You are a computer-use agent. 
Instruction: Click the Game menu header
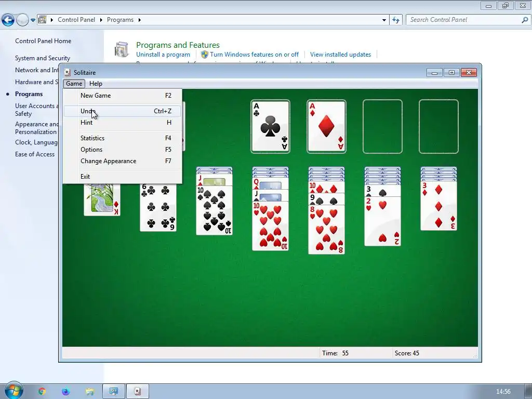point(74,84)
